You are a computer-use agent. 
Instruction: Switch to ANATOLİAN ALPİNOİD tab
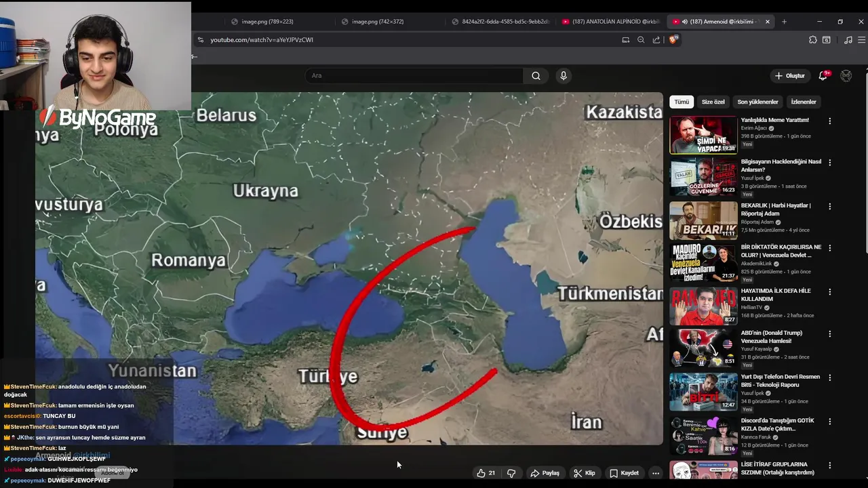pyautogui.click(x=610, y=22)
